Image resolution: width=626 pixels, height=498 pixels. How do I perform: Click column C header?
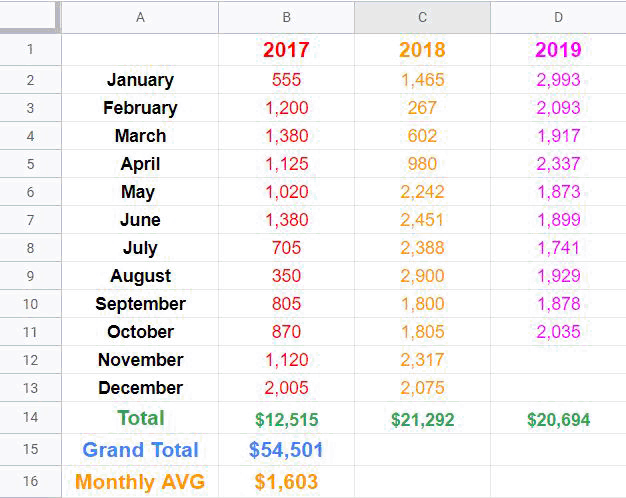[x=422, y=17]
